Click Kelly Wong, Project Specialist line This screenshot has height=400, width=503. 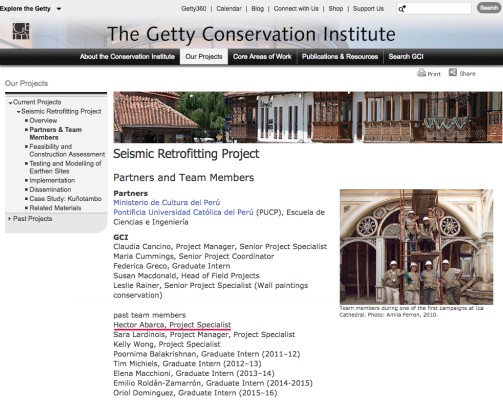point(167,344)
